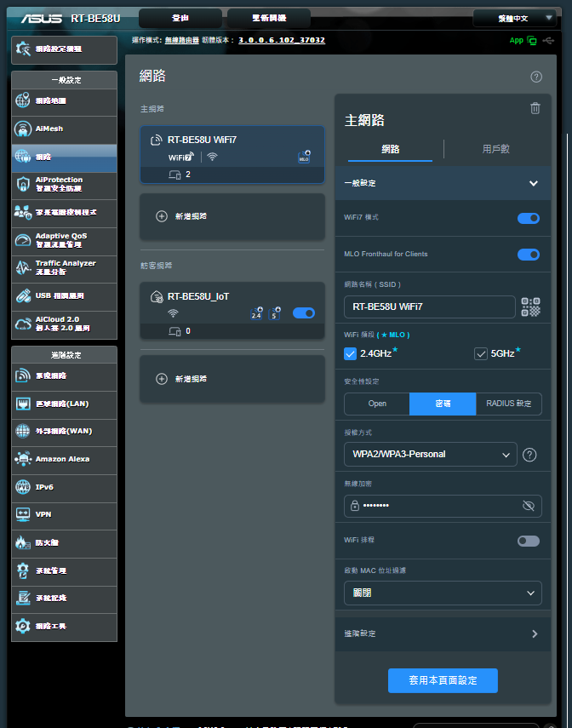Add new network under main network
The height and width of the screenshot is (728, 572).
click(232, 216)
